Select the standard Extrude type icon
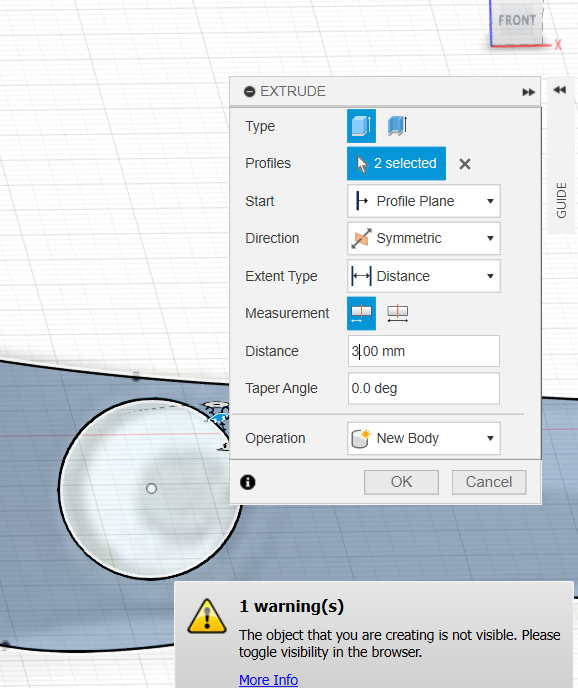 361,126
